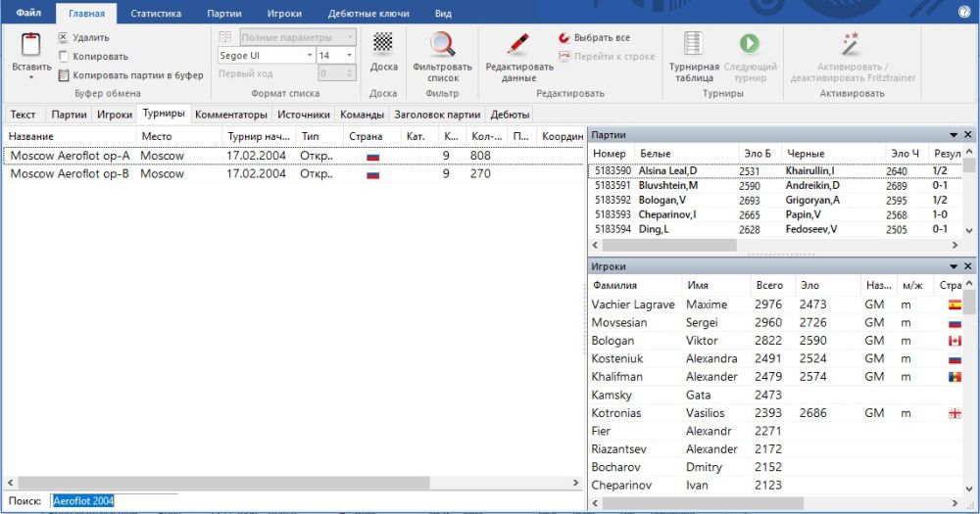Open the Tournament table (Турнирная таблица) icon

[694, 44]
